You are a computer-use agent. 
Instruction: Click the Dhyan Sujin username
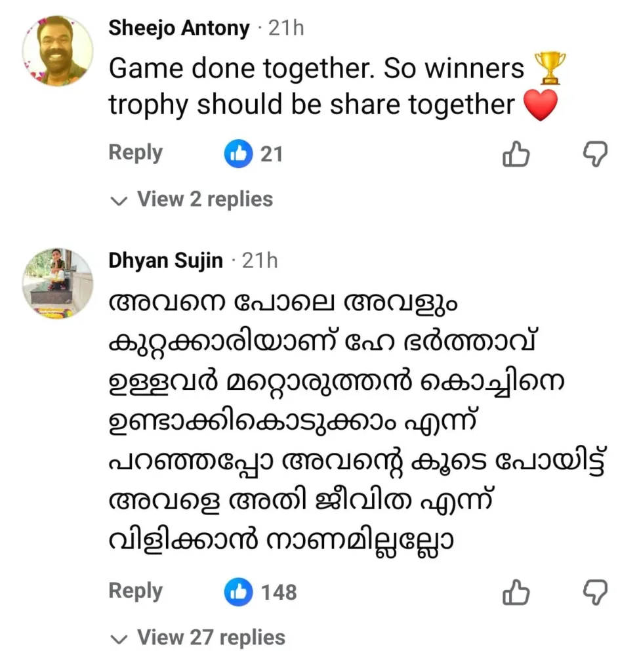[165, 261]
